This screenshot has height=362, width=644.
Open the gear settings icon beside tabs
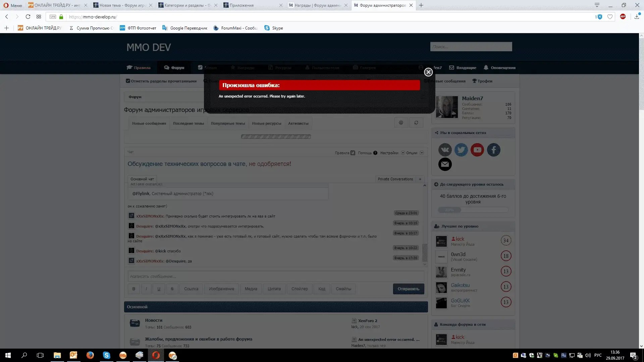(401, 123)
